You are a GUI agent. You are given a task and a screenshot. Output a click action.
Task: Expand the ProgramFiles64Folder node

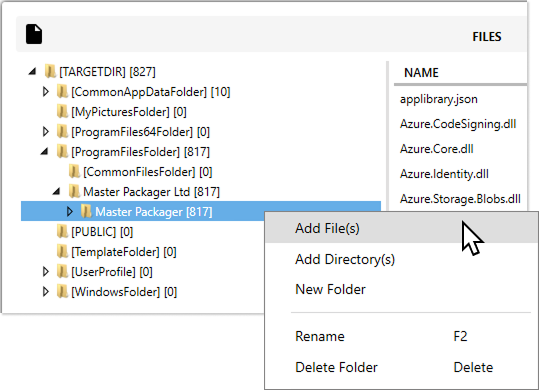click(x=45, y=132)
